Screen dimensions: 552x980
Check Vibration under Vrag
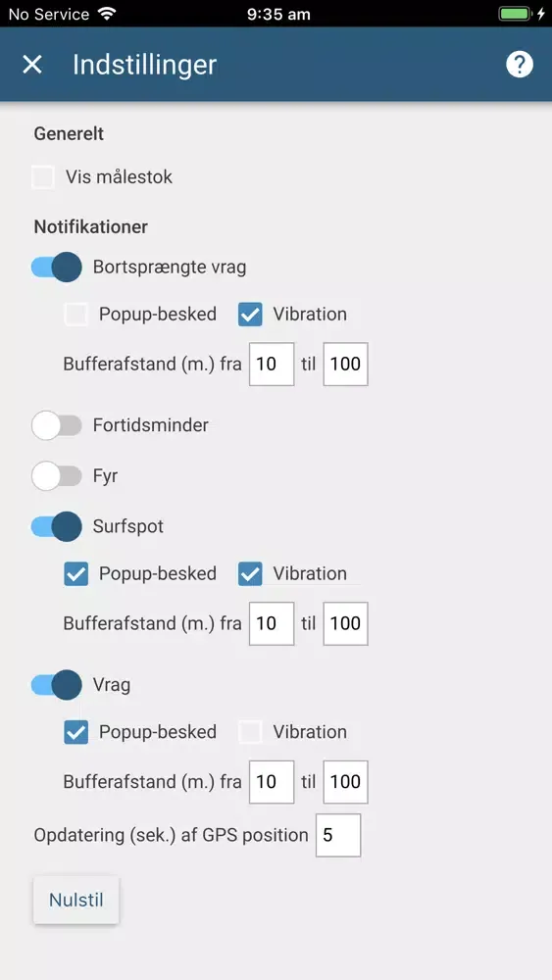[250, 732]
